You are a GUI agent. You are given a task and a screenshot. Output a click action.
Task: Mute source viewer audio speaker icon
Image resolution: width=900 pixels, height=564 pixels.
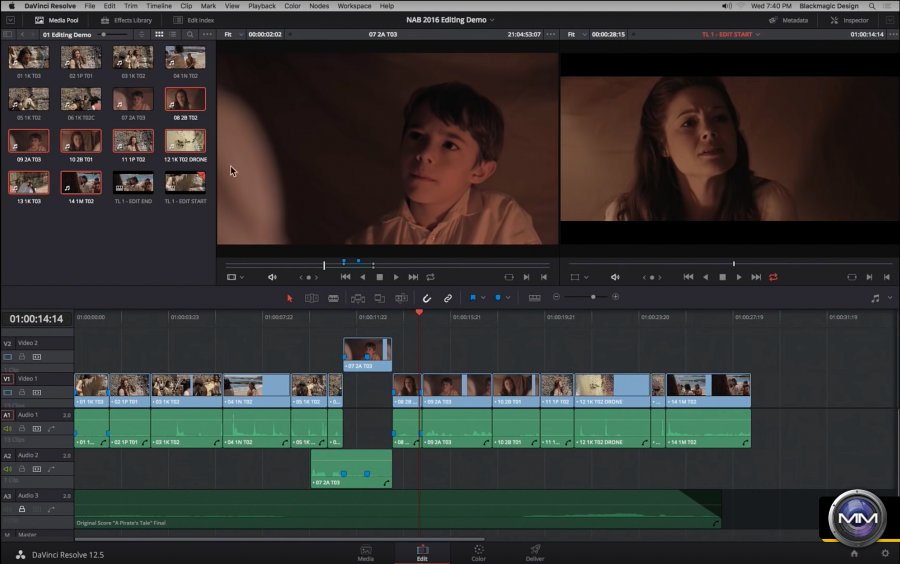coord(272,277)
